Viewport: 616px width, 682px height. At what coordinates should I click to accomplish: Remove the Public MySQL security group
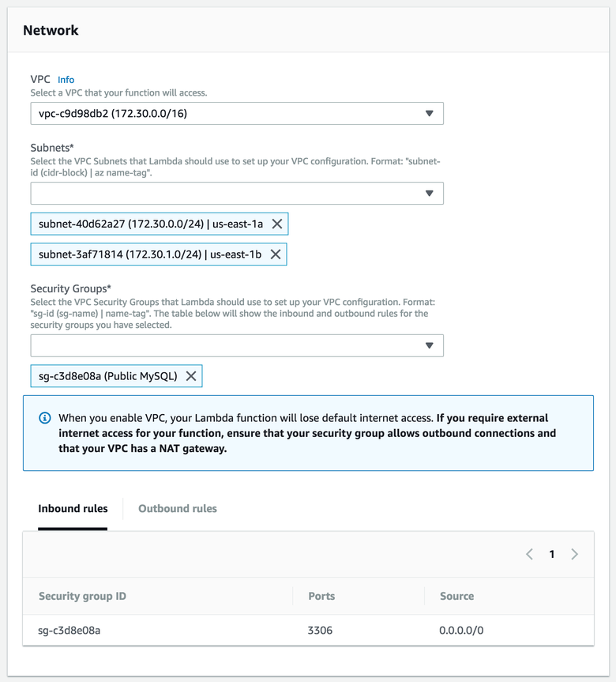click(x=191, y=376)
